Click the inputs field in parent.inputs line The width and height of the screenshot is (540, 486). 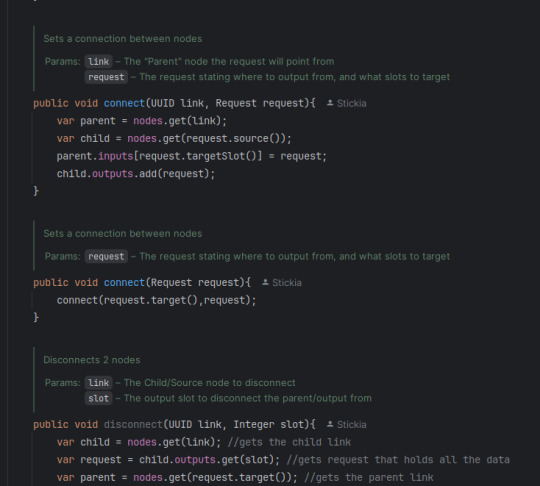tap(116, 156)
